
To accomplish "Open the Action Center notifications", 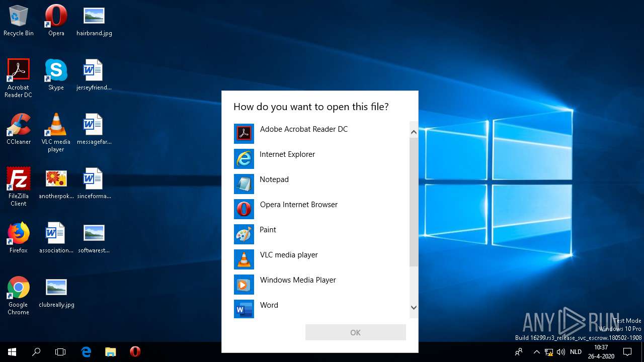I will coord(627,352).
